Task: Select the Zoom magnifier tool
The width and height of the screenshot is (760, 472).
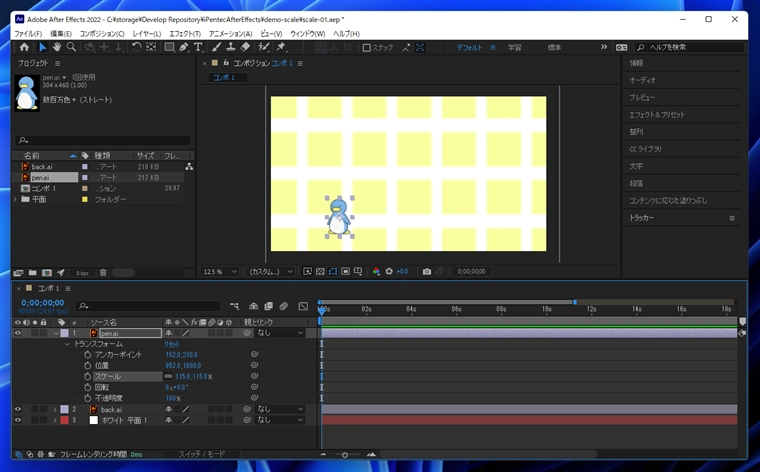Action: coord(71,47)
